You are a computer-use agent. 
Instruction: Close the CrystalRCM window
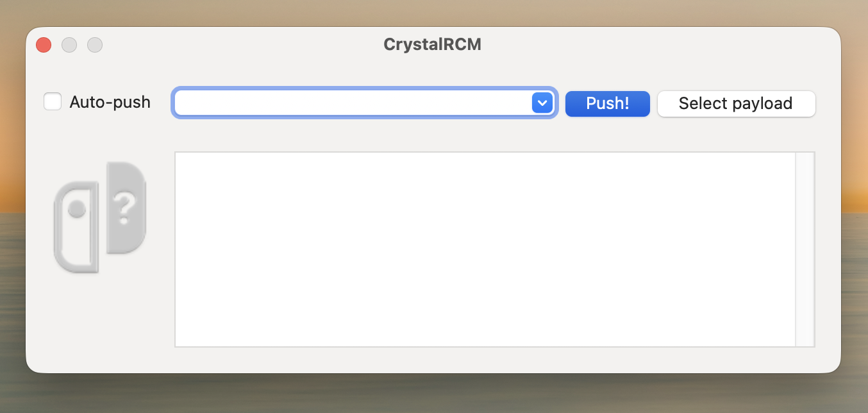[44, 45]
